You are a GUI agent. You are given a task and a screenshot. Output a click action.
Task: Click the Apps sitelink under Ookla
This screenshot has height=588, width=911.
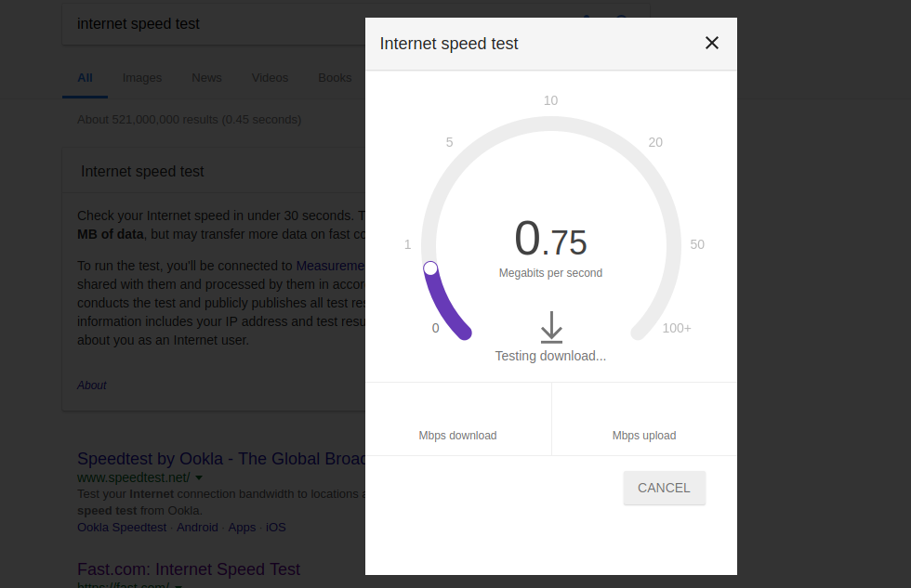(242, 527)
